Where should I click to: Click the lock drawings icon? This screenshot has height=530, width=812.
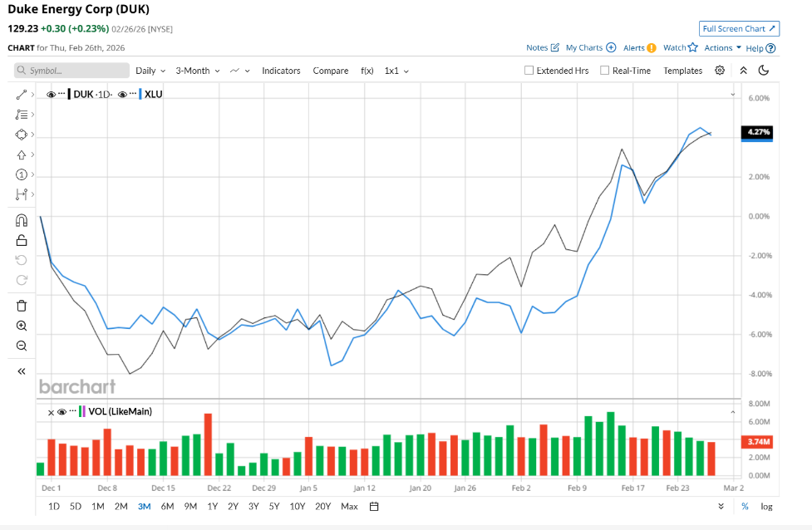coord(22,240)
